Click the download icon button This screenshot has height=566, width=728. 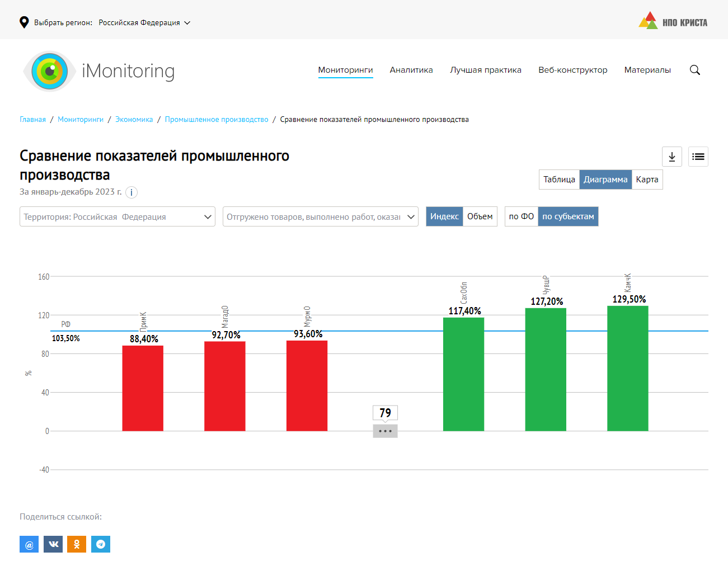671,157
